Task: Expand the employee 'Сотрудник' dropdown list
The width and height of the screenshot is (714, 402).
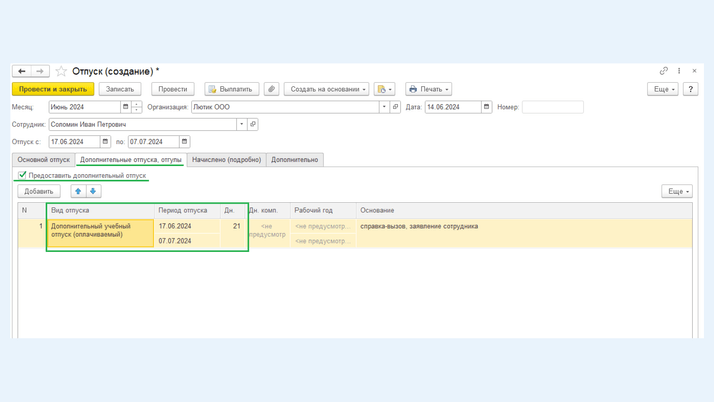Action: (x=241, y=125)
